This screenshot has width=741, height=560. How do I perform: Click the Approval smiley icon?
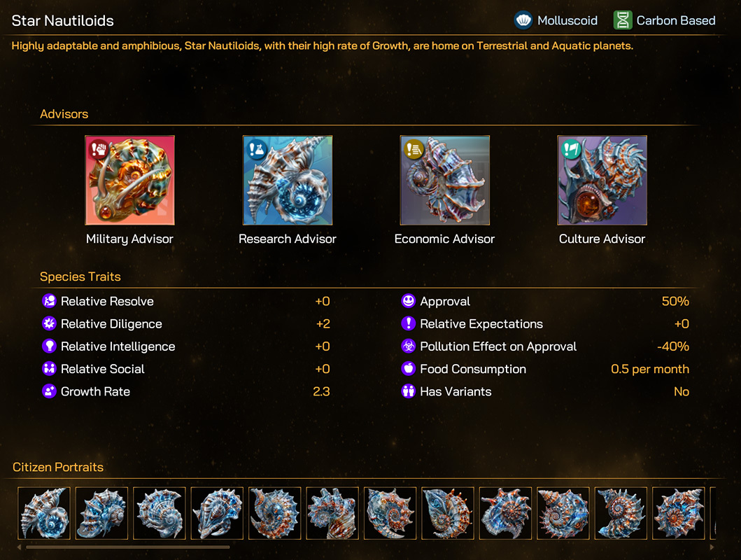click(409, 301)
